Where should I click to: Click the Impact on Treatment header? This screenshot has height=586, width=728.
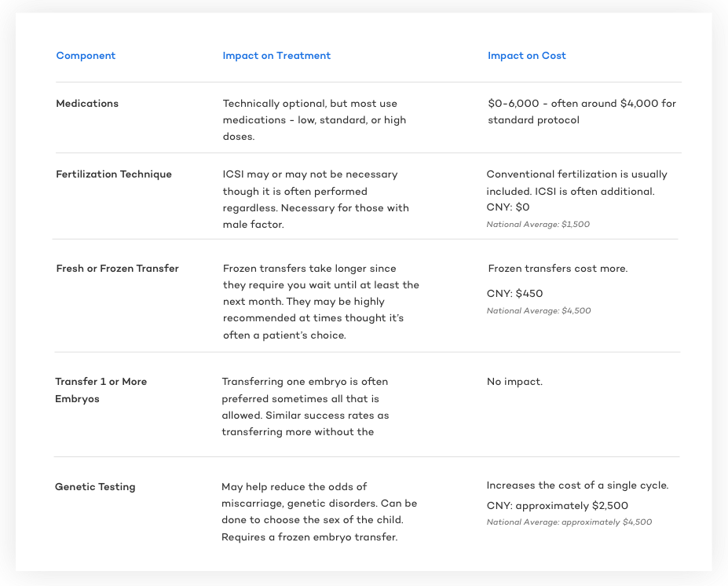tap(276, 56)
